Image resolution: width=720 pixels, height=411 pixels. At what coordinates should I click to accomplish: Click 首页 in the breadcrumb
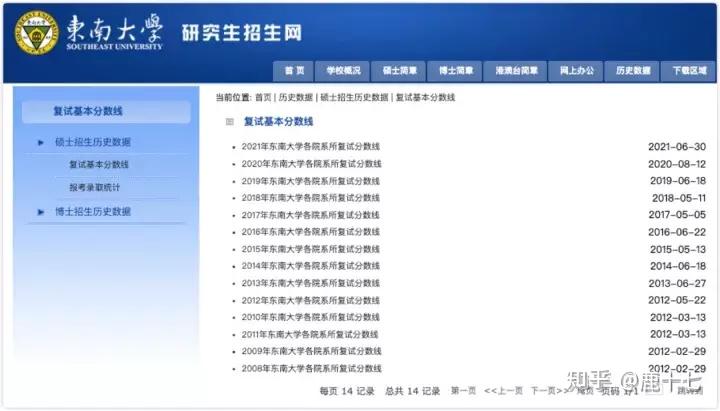pyautogui.click(x=263, y=97)
